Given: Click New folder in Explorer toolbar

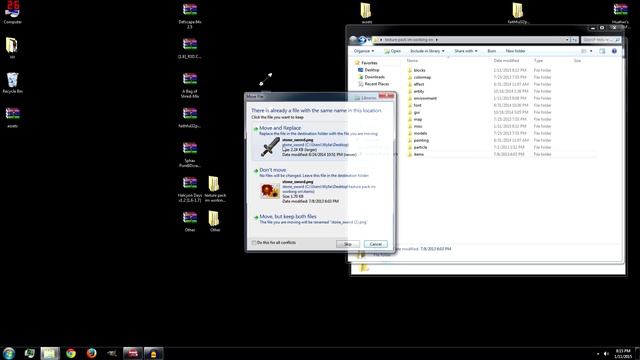Looking at the screenshot, I should [515, 51].
